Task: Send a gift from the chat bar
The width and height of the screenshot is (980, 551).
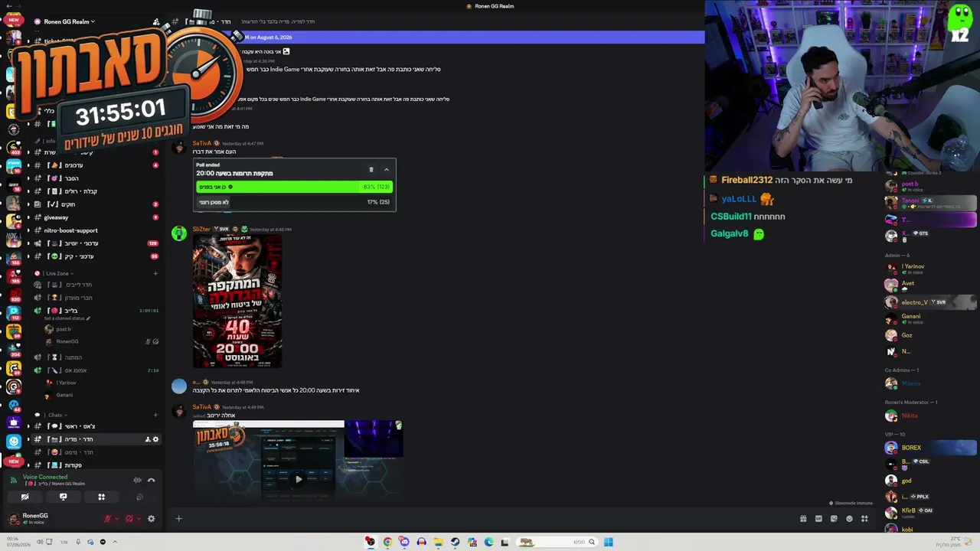Action: point(803,519)
